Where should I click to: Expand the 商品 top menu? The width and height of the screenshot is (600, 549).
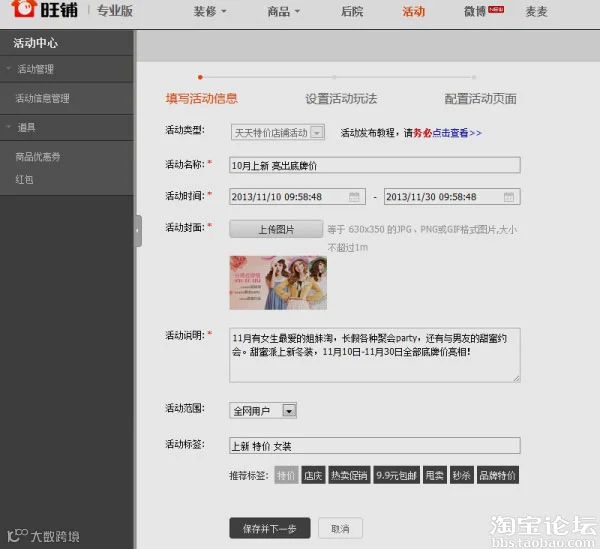pos(283,11)
